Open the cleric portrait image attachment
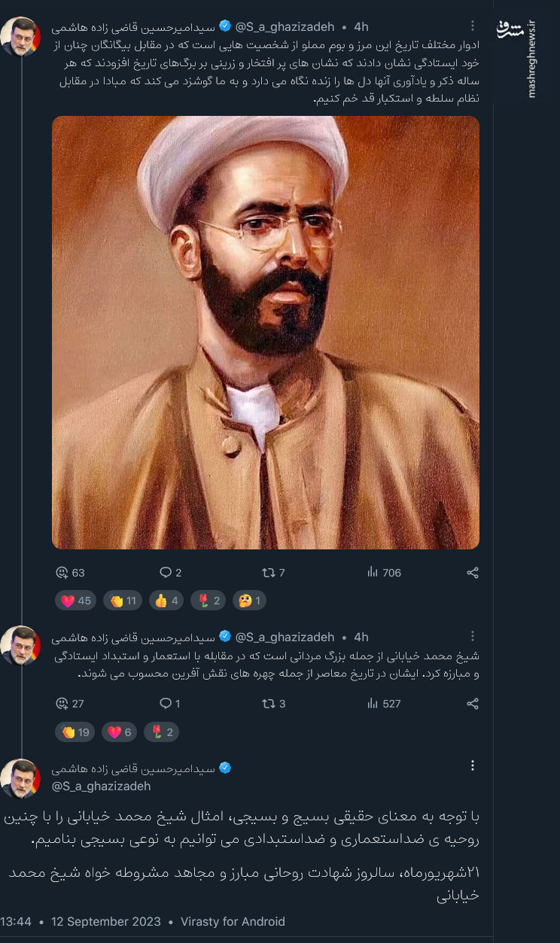This screenshot has height=943, width=560. 265,331
